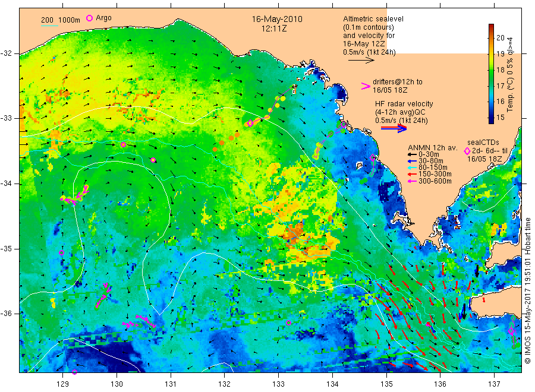The image size is (535, 392).
Task: Click the 19 degree colorbar label
Action: coord(500,54)
